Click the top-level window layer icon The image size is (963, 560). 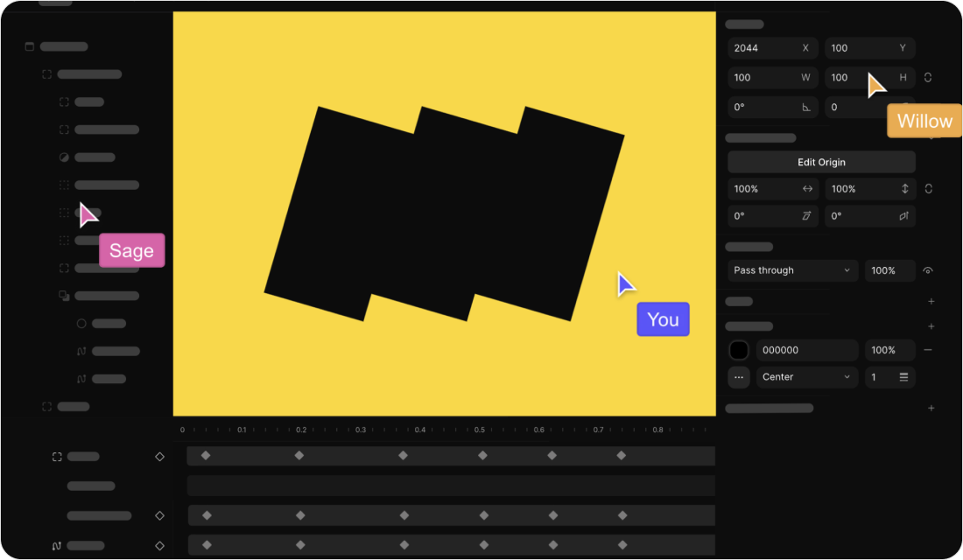[x=29, y=46]
